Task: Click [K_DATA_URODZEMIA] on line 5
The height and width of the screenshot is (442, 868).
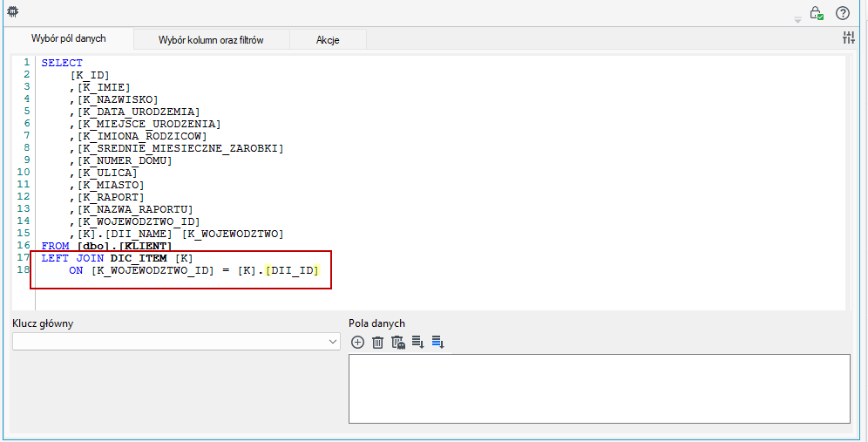Action: point(139,112)
